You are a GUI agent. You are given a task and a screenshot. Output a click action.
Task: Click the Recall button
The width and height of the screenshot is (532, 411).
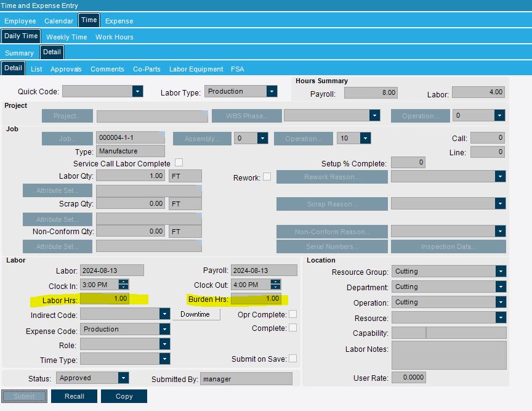[75, 396]
